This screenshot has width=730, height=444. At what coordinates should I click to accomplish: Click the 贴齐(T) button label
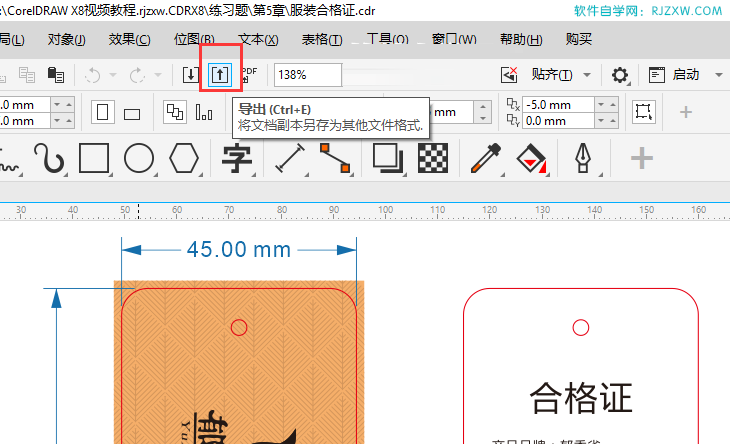tap(552, 74)
